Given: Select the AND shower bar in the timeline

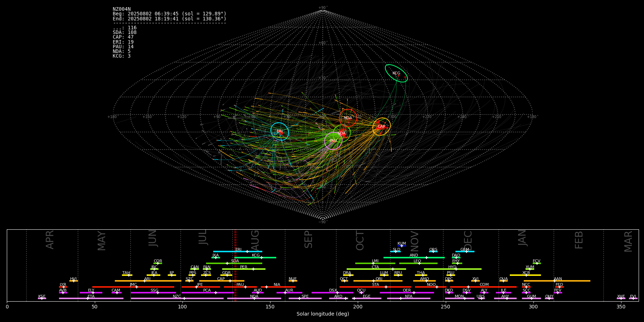Looking at the screenshot, I should coord(414,257).
